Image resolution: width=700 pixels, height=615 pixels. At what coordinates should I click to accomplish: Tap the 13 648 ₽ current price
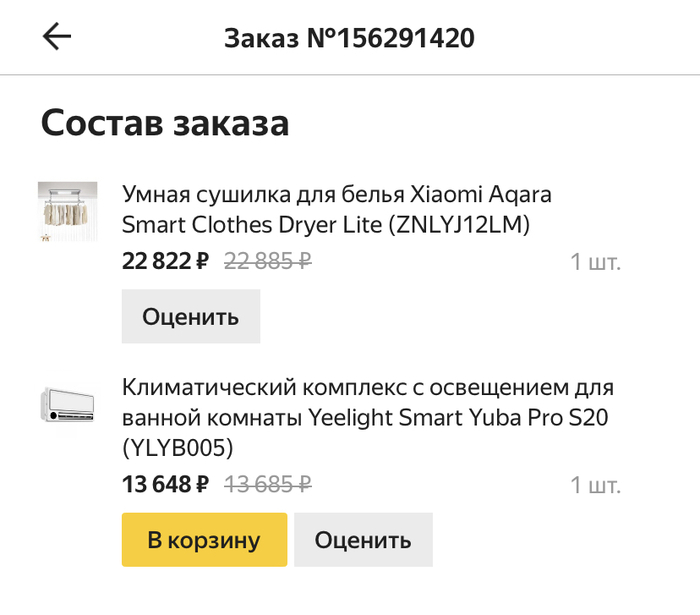tap(165, 486)
